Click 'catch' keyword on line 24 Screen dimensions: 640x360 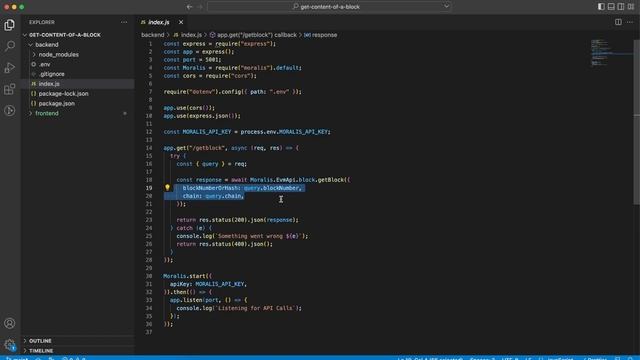pyautogui.click(x=184, y=228)
